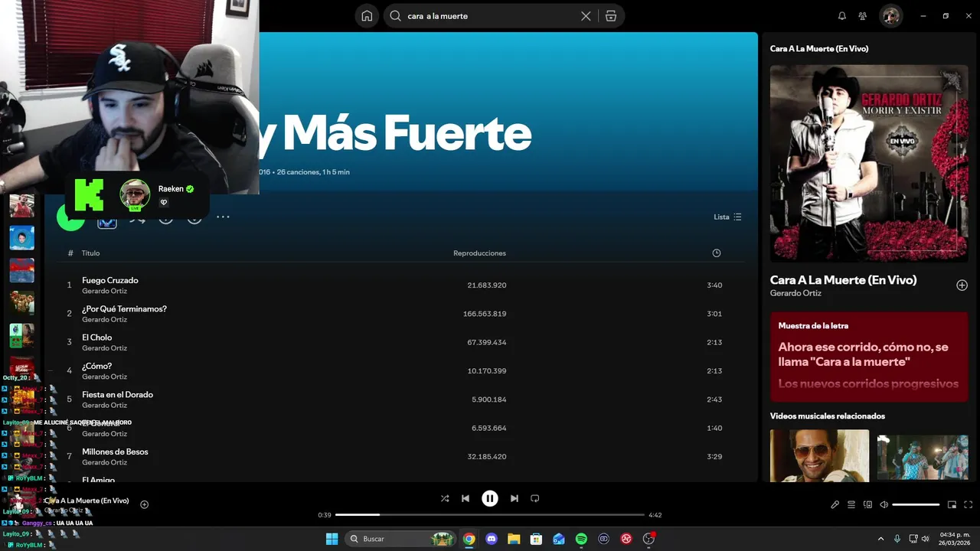Open Outlook from the taskbar

tap(559, 539)
